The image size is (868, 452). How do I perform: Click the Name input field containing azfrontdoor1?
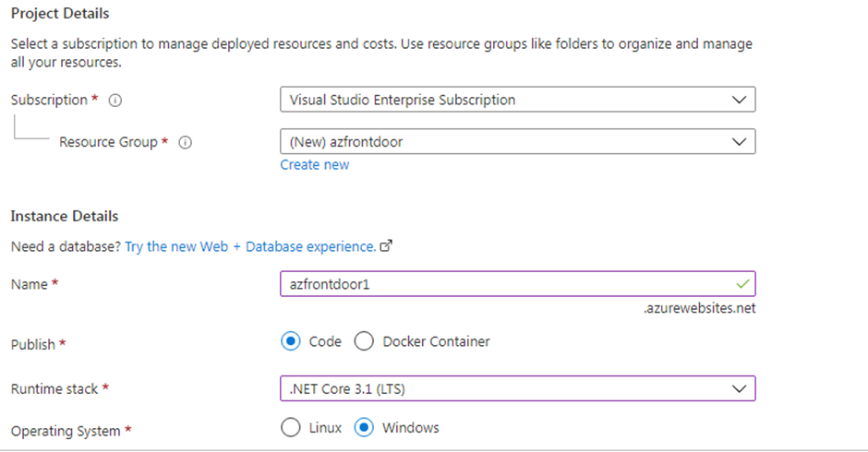click(518, 284)
